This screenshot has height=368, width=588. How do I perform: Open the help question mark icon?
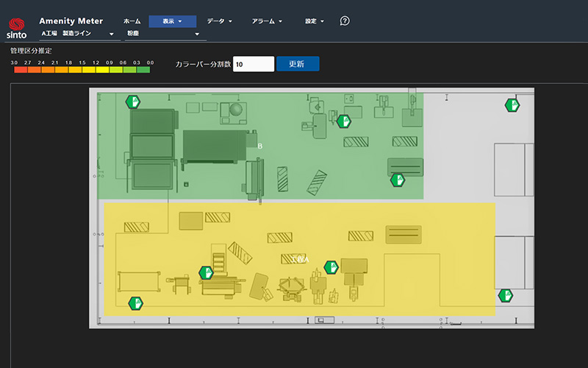tap(345, 21)
